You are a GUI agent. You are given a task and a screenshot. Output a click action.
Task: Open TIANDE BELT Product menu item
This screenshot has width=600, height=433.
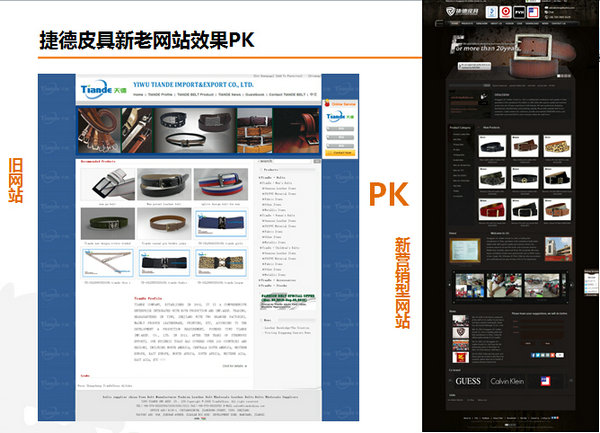click(x=195, y=94)
